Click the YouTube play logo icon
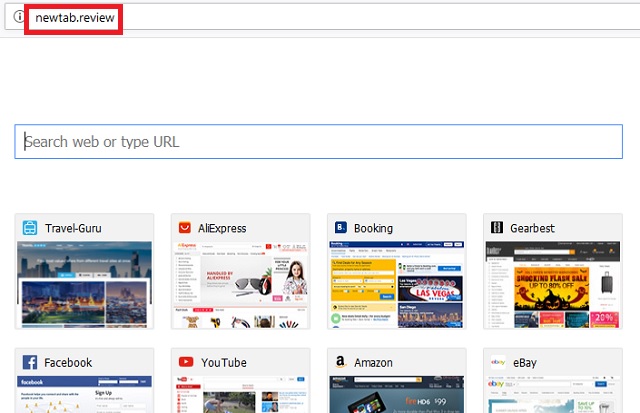The width and height of the screenshot is (640, 413). 186,362
